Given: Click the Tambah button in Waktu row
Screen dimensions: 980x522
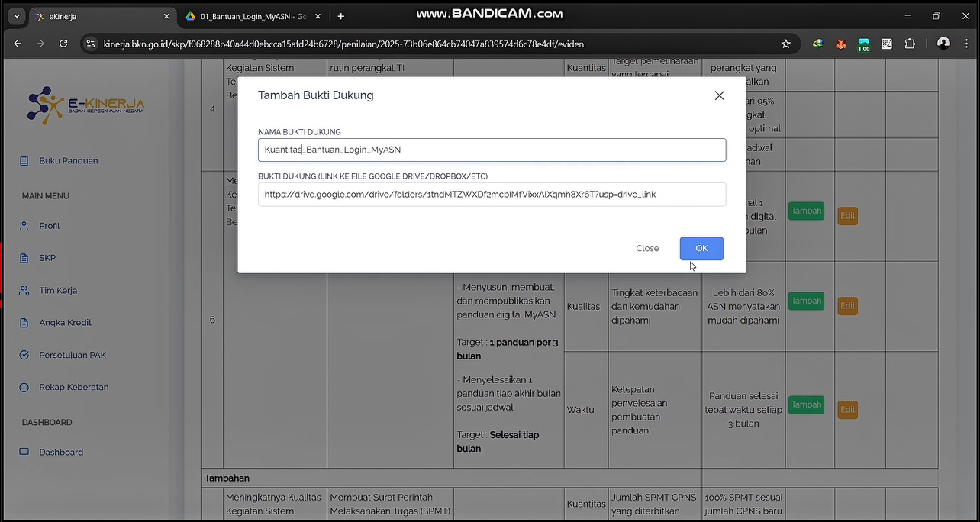Looking at the screenshot, I should coord(806,404).
